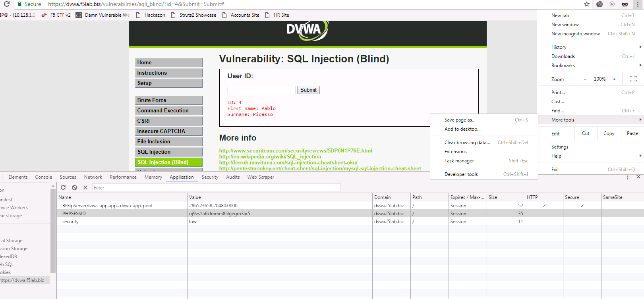Open the SQL Injection menu item

[x=169, y=152]
